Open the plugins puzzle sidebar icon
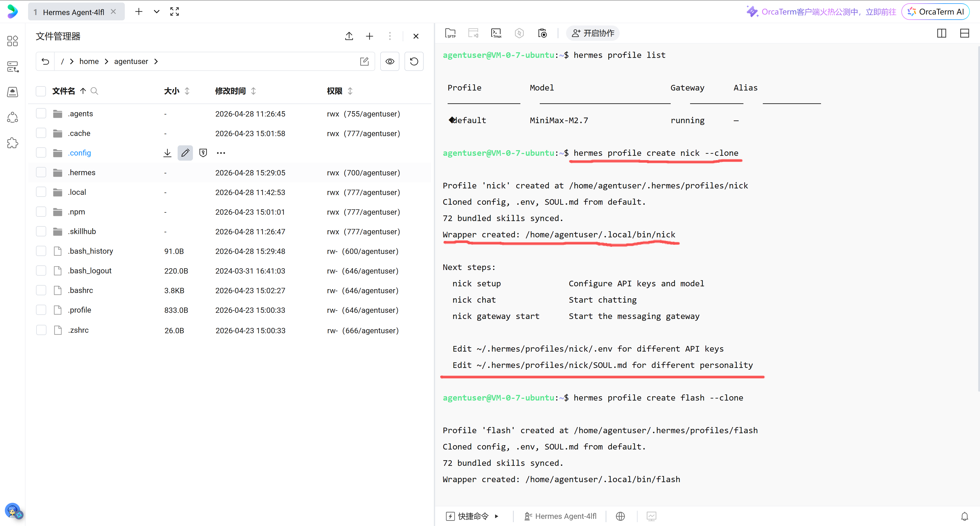 13,143
